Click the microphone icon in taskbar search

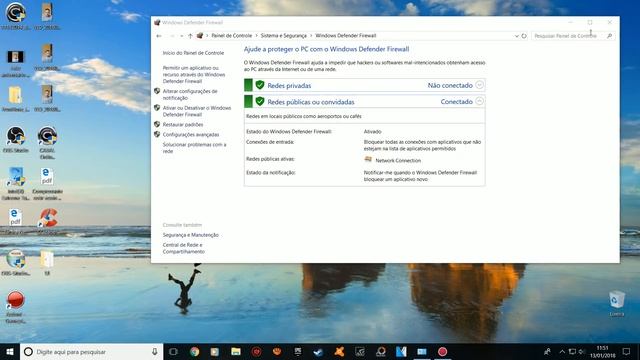tap(155, 351)
